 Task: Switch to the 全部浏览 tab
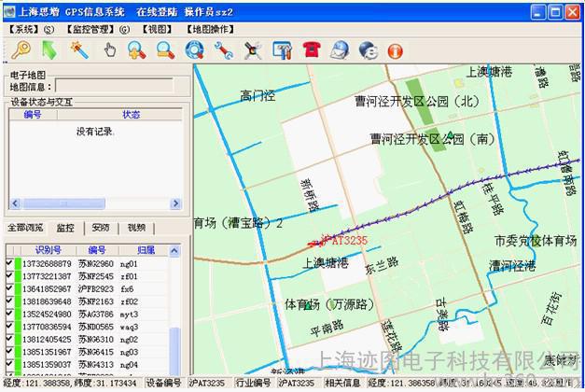[25, 228]
